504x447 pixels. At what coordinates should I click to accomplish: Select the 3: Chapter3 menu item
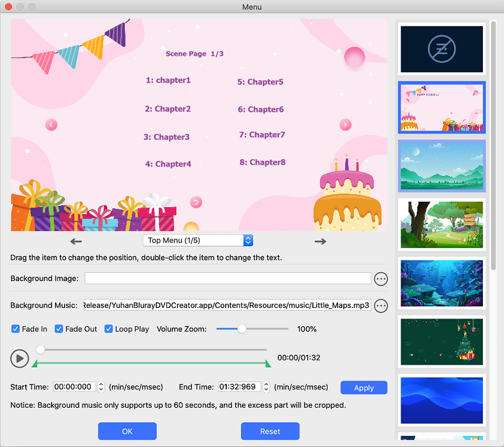click(166, 137)
